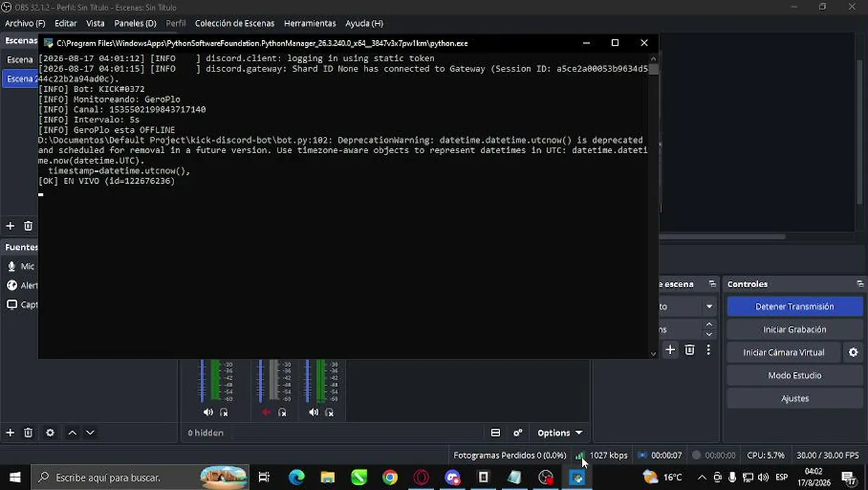
Task: Click the Fotogramas Perdidos status text
Action: (510, 455)
